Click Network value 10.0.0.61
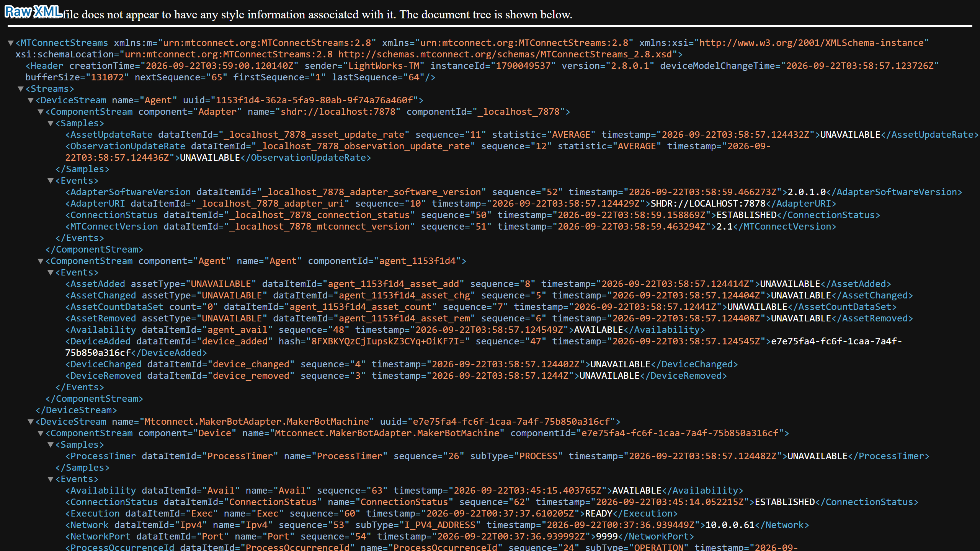This screenshot has height=551, width=980. (730, 525)
